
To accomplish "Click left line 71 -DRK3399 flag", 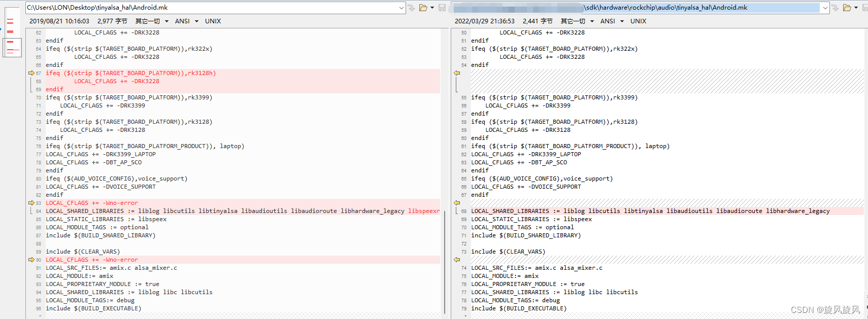I will pos(103,105).
